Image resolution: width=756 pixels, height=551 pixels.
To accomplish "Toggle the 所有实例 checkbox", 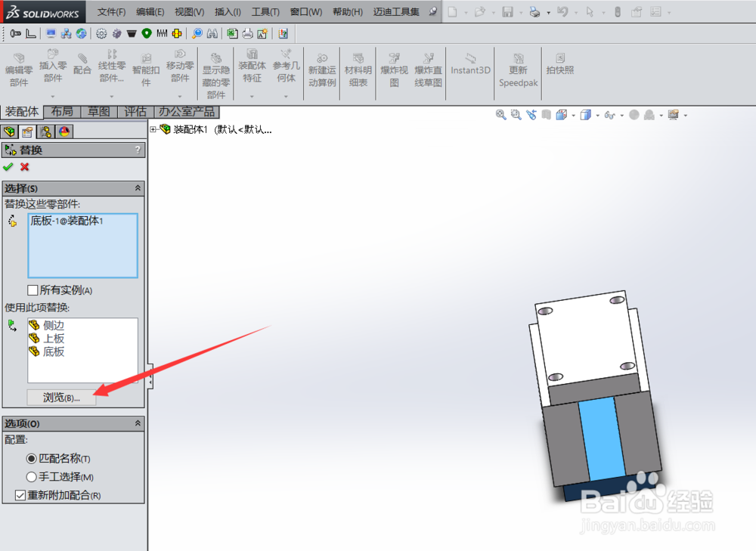I will 33,290.
